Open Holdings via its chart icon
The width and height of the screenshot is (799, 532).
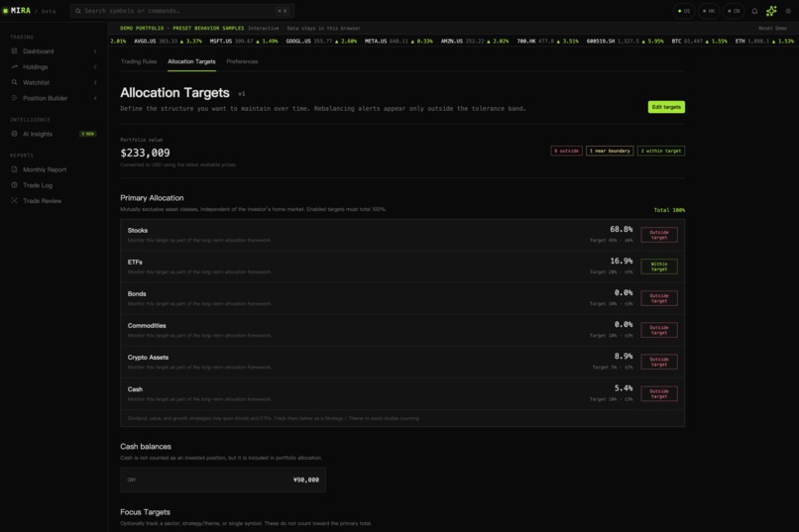click(x=14, y=66)
